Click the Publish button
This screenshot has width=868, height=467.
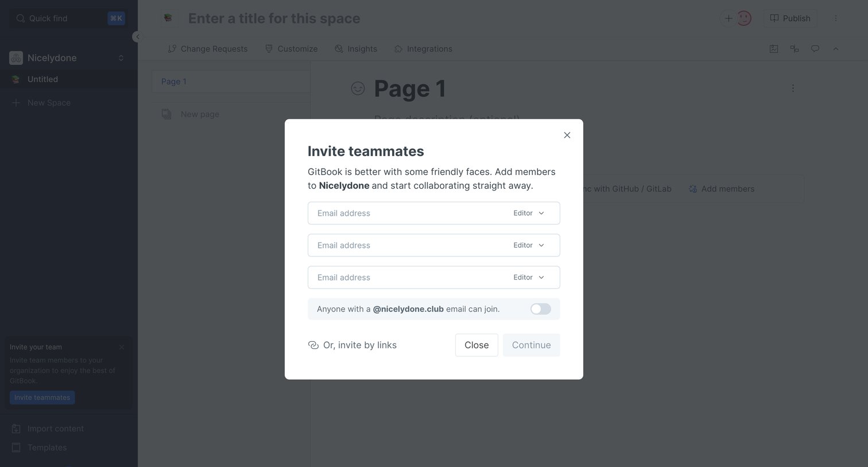tap(790, 18)
